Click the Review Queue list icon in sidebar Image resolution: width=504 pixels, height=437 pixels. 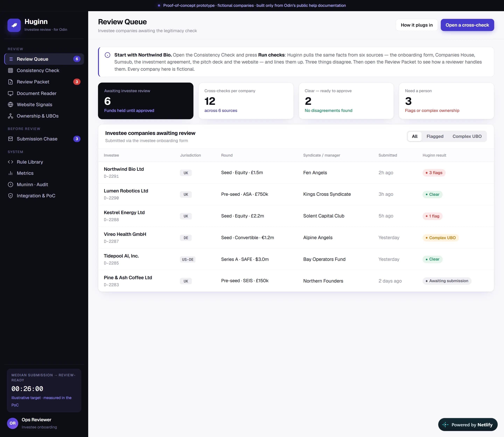(x=11, y=59)
